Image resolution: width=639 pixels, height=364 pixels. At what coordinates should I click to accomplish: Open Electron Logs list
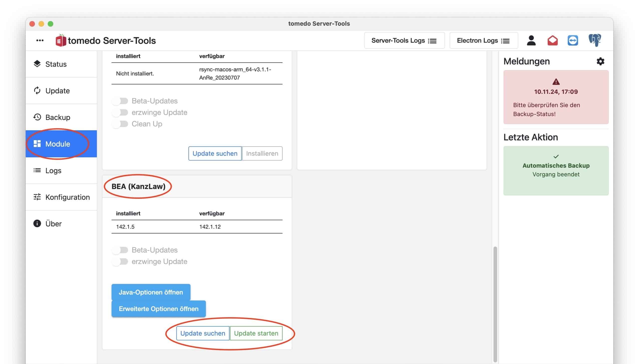483,40
